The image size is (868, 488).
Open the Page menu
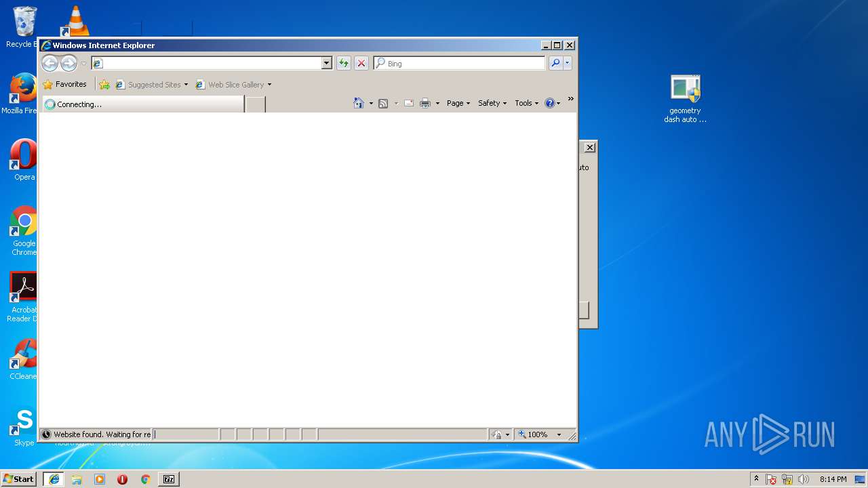[458, 103]
